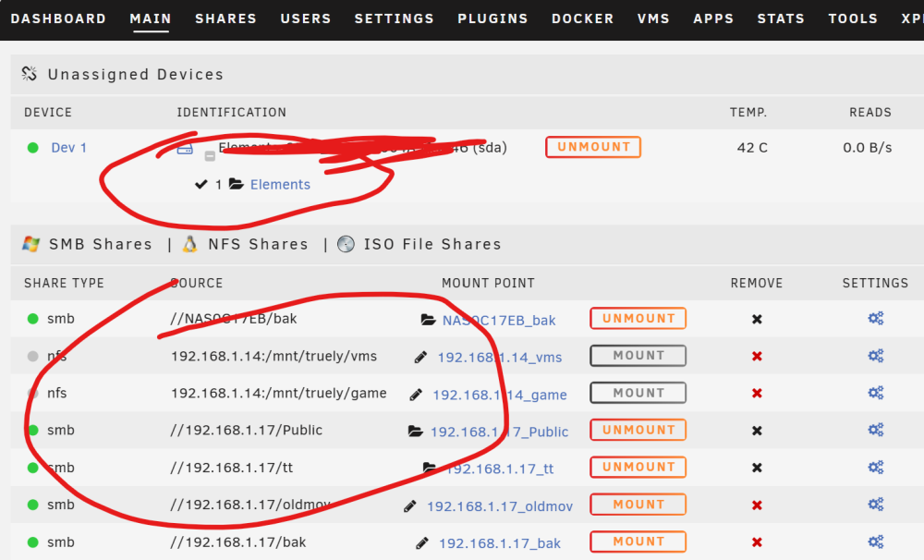
Task: Open the 192.168.1.17_oldmov mount point link
Action: (500, 506)
